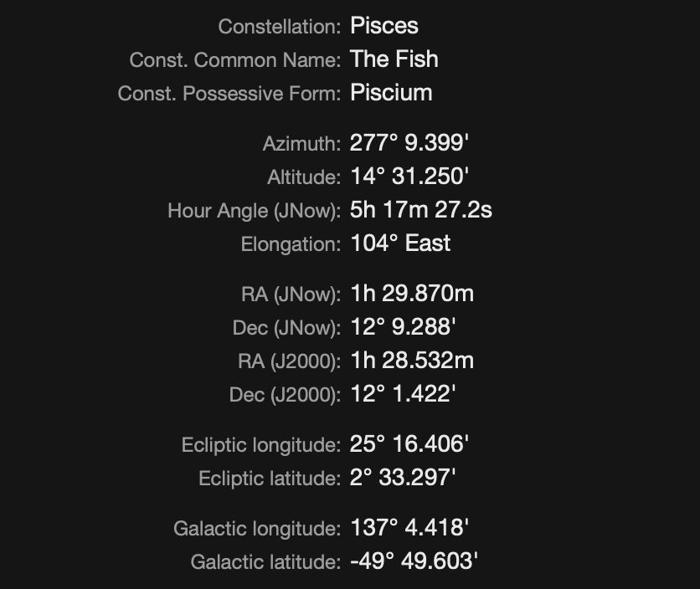The image size is (700, 589).
Task: Click the "Galactic latitude:" label
Action: click(x=265, y=562)
